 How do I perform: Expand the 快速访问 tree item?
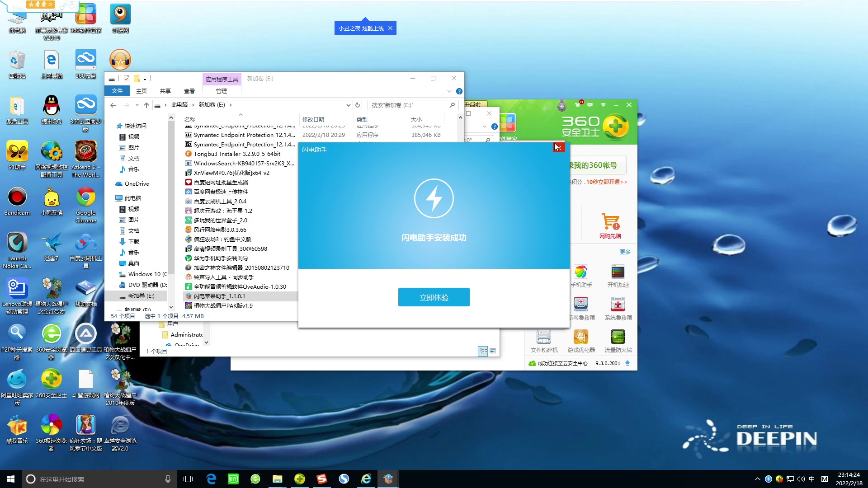coord(111,126)
